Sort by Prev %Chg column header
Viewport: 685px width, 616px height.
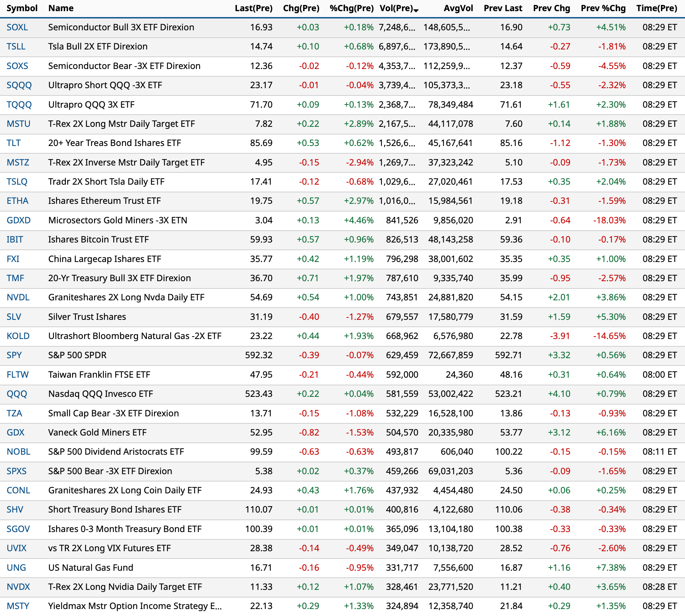(603, 8)
